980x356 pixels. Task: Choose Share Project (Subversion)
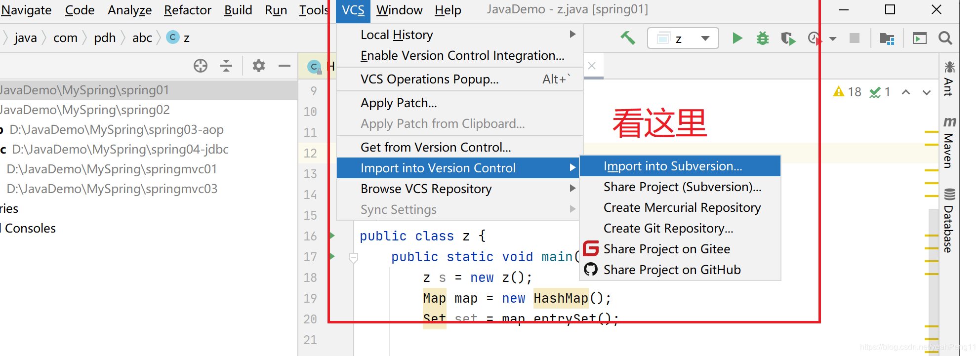tap(680, 187)
